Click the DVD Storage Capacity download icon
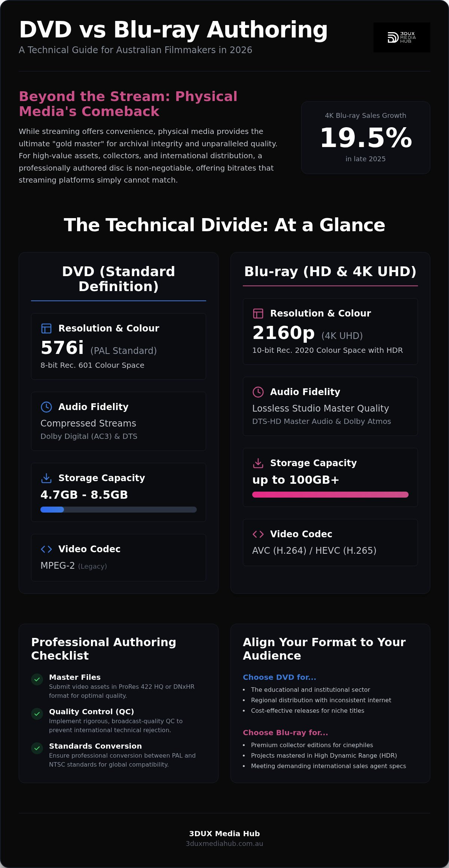The height and width of the screenshot is (868, 449). (46, 478)
